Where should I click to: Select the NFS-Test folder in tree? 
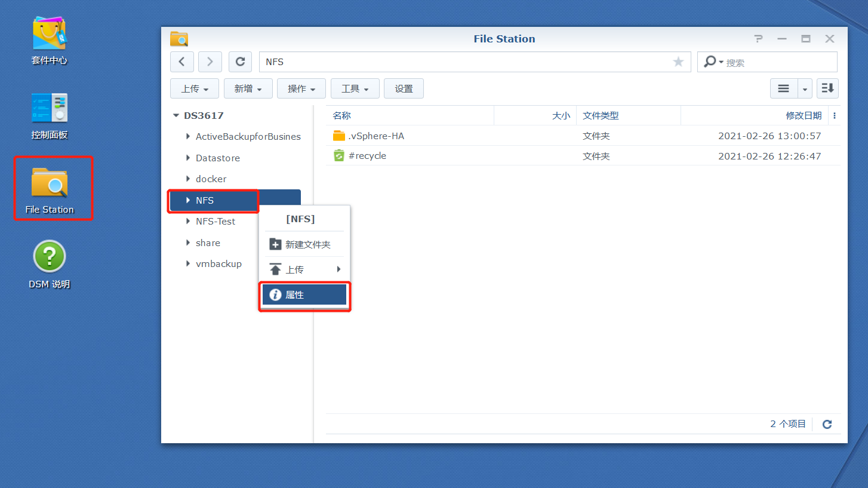coord(216,222)
